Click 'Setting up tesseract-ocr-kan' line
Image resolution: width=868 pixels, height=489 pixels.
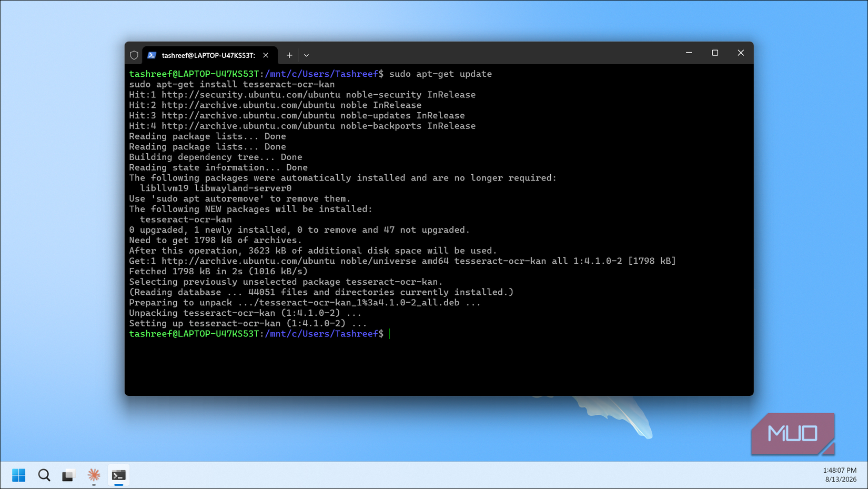pos(248,323)
